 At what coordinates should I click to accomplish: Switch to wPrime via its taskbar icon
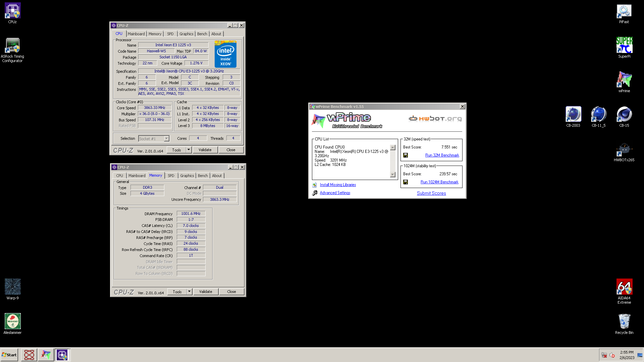[46, 355]
